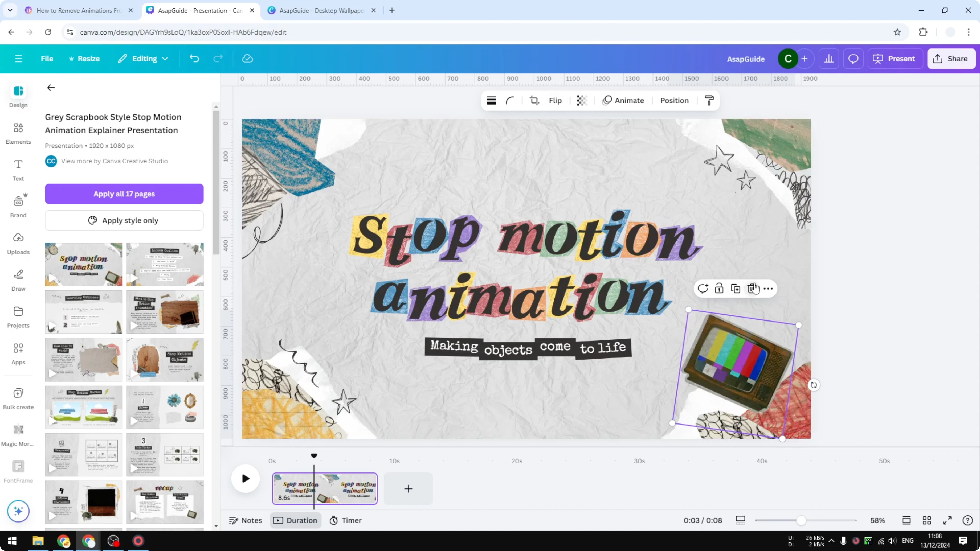Screen dimensions: 980x551
Task: Click Apply all 17 pages
Action: pos(124,194)
